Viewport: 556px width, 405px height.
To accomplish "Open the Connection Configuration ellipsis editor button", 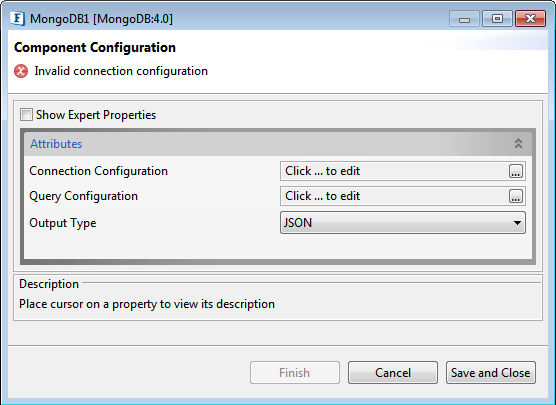I will click(516, 171).
